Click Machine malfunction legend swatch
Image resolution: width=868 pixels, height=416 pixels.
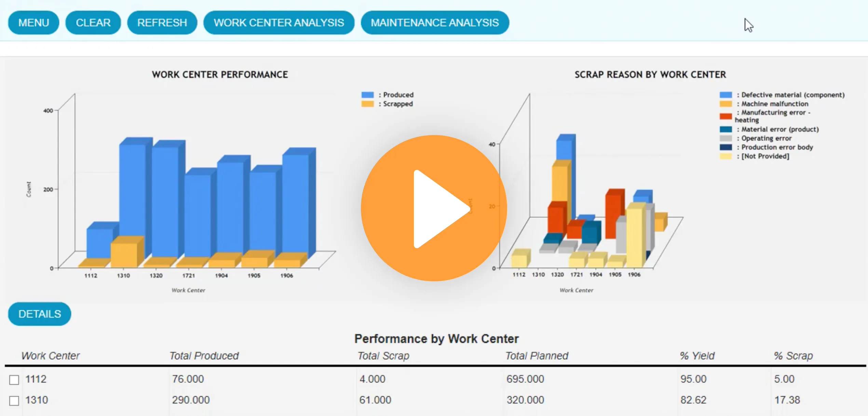tap(725, 104)
